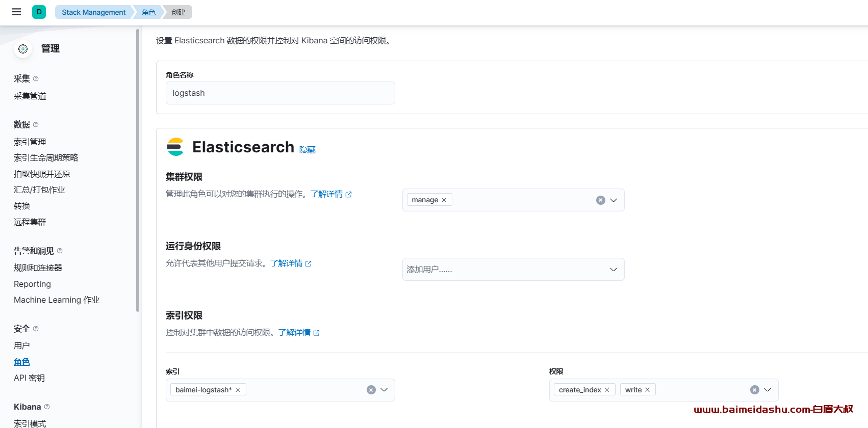Viewport: 868px width, 428px height.
Task: Click the 集群权限 heading
Action: pos(184,177)
